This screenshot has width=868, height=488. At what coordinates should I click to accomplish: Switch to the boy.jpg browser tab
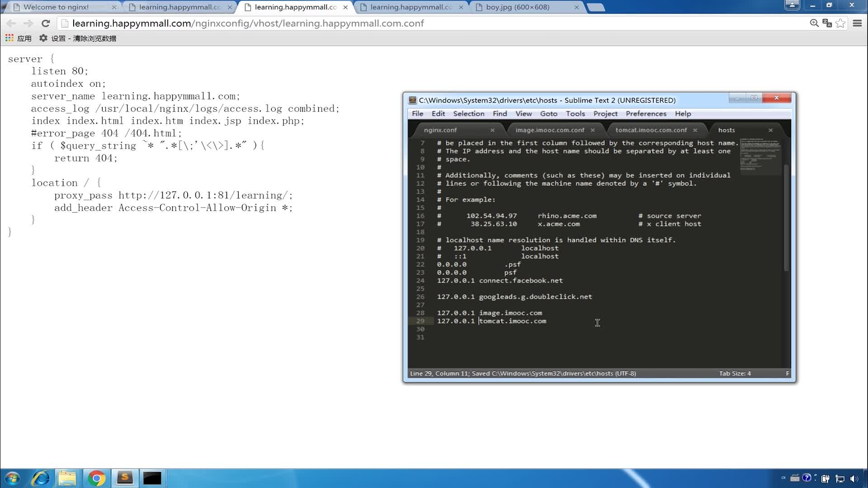(518, 7)
